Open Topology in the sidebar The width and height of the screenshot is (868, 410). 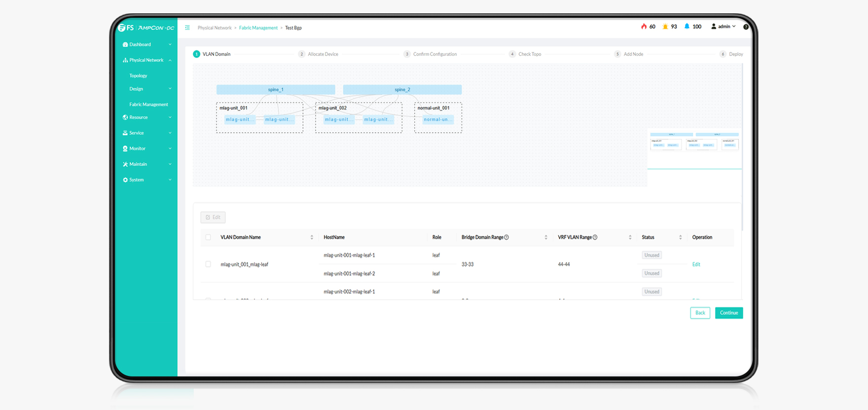click(x=138, y=76)
